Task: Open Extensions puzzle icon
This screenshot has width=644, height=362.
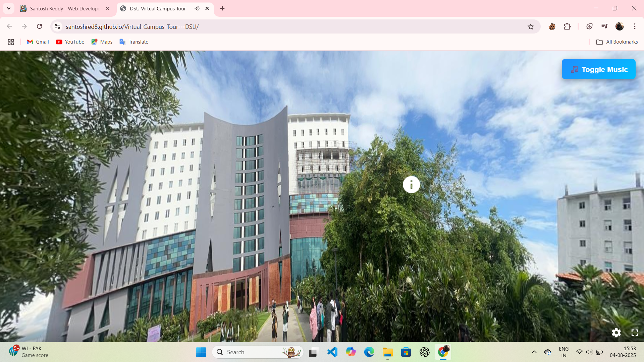Action: (567, 26)
